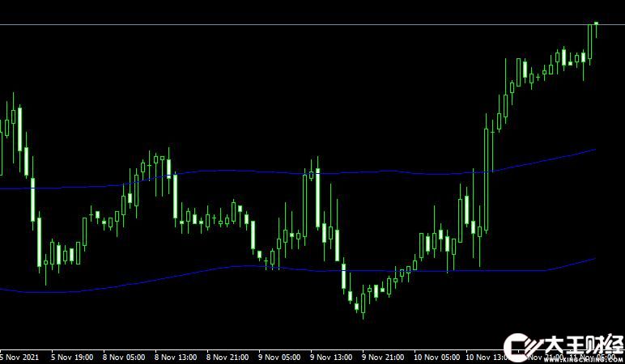
Task: Click the '8 Nov 05:00' time axis label
Action: pos(124,358)
